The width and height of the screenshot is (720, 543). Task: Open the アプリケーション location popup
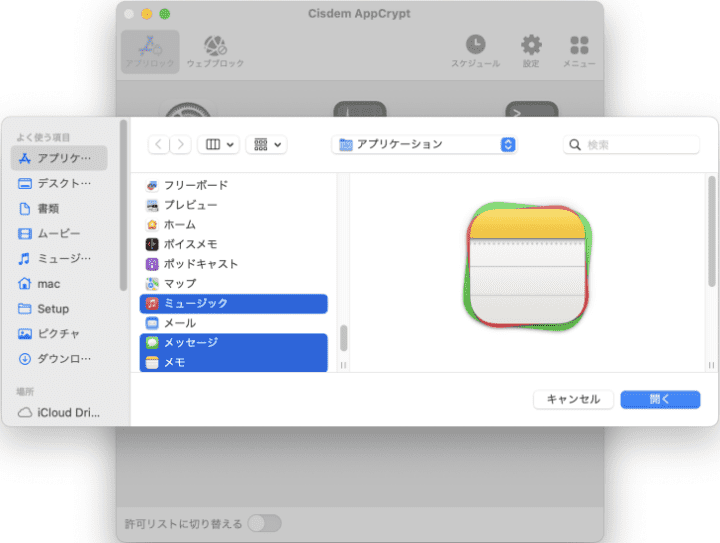click(x=424, y=145)
